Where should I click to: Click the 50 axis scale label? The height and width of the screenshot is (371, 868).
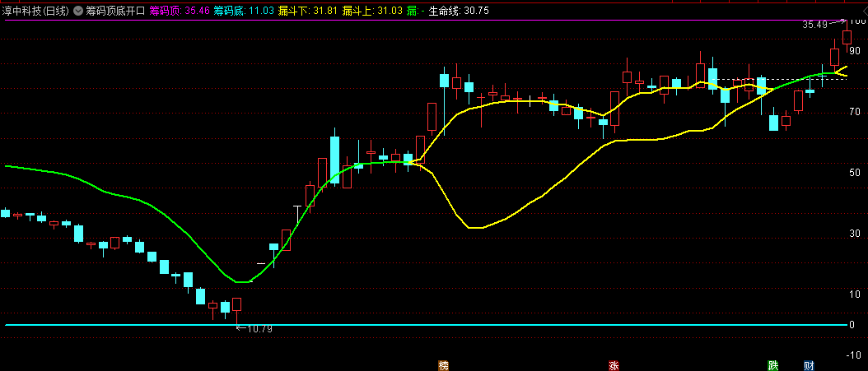click(854, 173)
